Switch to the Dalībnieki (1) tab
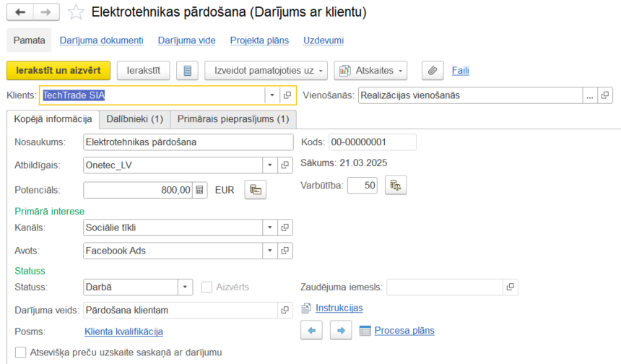 (x=134, y=118)
